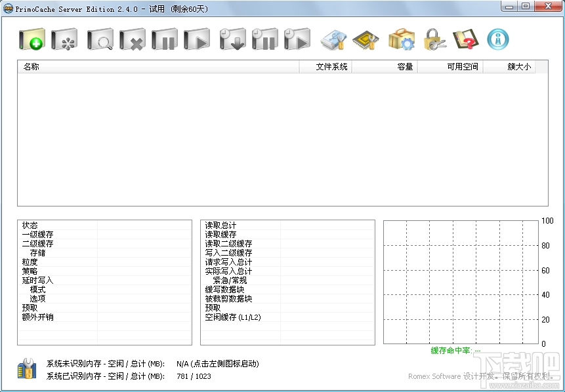
Task: Select the 一级缓存 row
Action: (104, 234)
